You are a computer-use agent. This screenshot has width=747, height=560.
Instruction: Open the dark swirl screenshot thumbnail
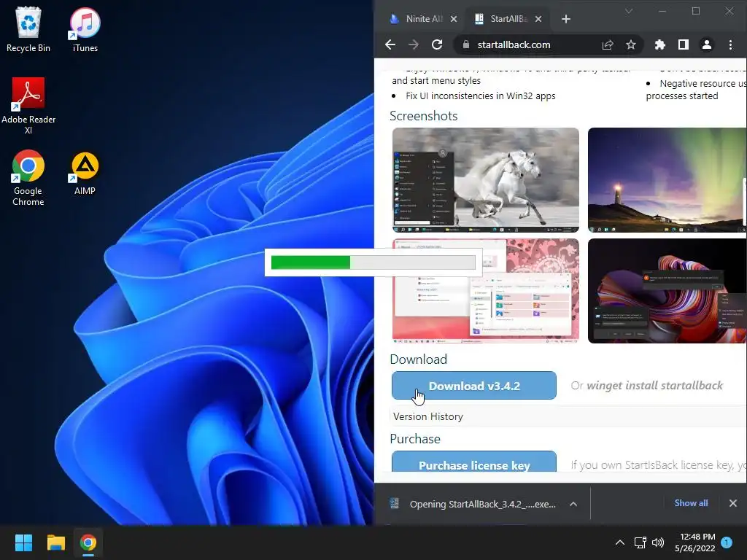[667, 291]
